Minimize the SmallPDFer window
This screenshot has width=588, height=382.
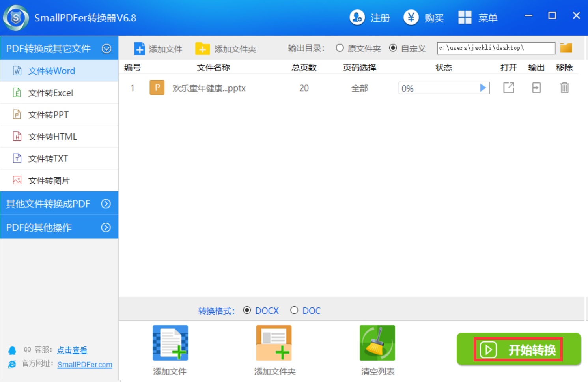pyautogui.click(x=528, y=15)
